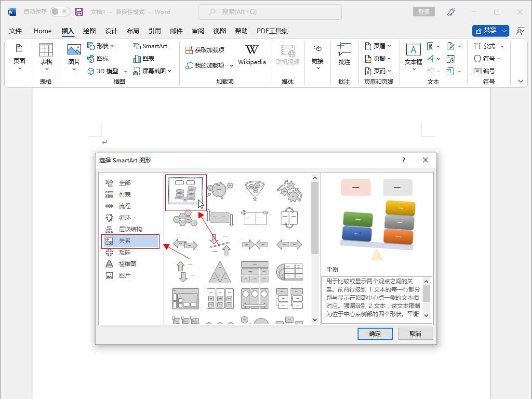The width and height of the screenshot is (532, 399).
Task: Insert icons with the 图标 button
Action: [x=98, y=58]
